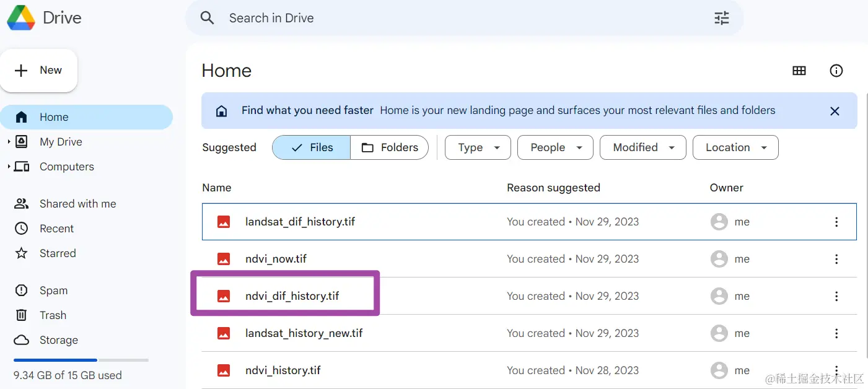
Task: Expand the My Drive tree arrow
Action: click(9, 142)
